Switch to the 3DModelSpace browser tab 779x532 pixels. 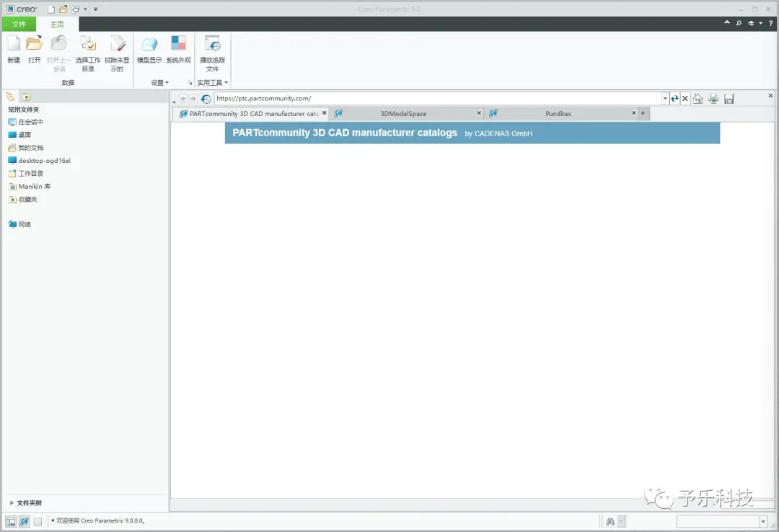[x=403, y=114]
